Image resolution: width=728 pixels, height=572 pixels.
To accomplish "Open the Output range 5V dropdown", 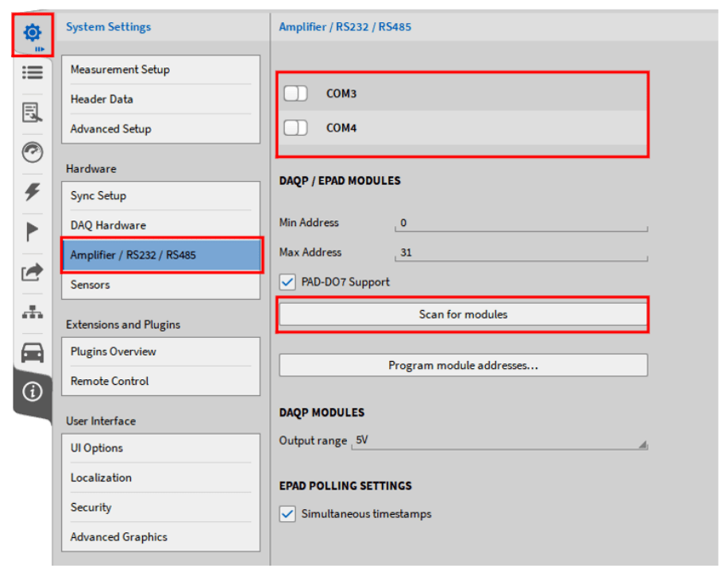I will [500, 441].
